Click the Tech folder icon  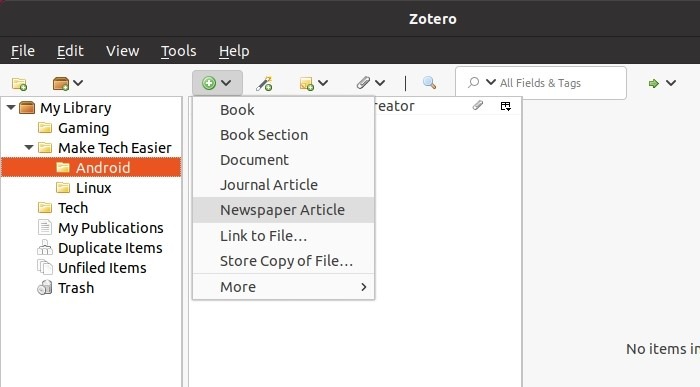(x=45, y=208)
